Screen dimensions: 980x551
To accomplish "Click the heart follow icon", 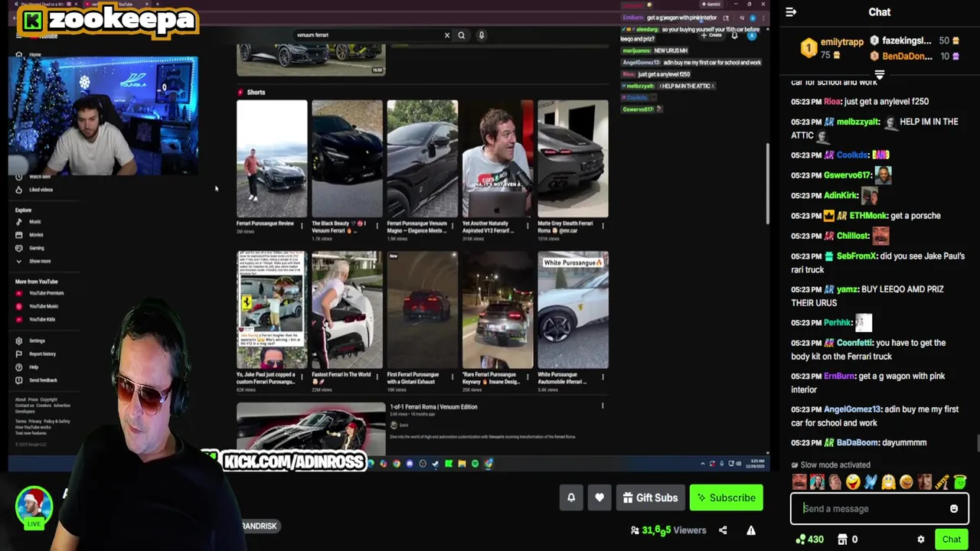I will coord(599,497).
